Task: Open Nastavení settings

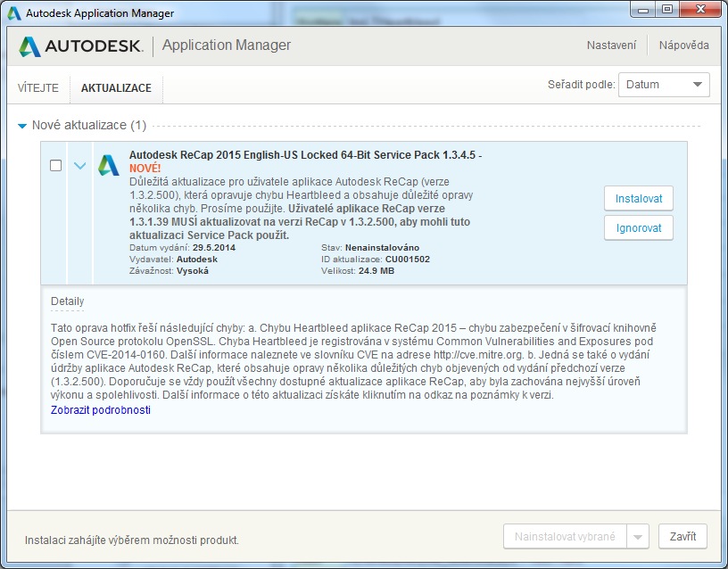Action: 611,45
